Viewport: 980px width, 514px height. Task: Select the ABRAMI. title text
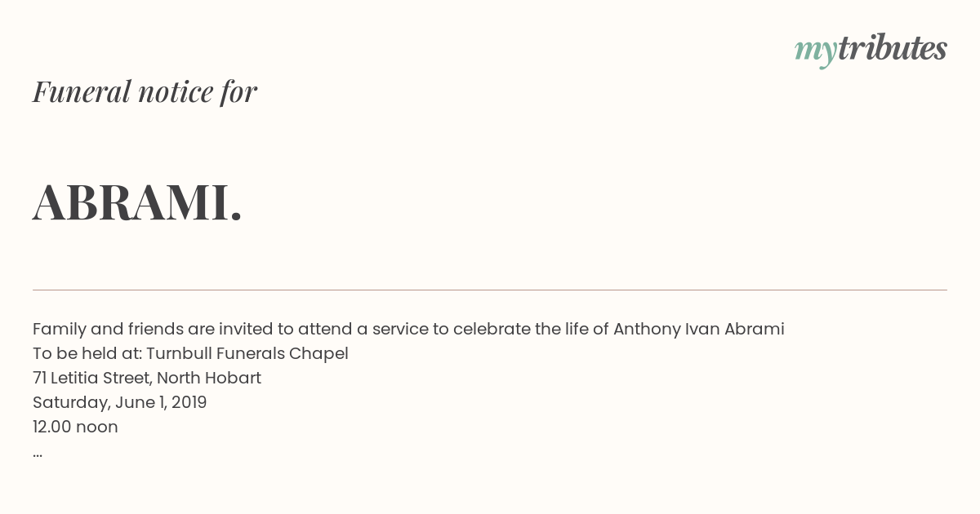(137, 202)
